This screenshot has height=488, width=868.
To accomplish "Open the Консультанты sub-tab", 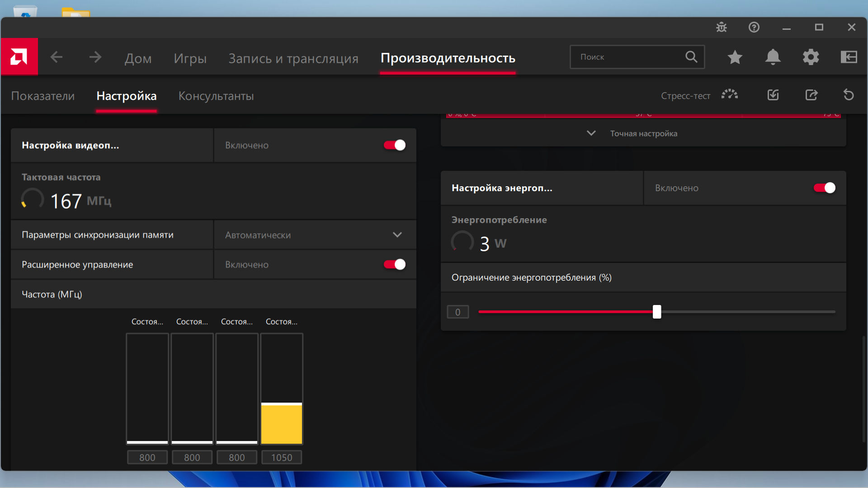I will tap(216, 96).
